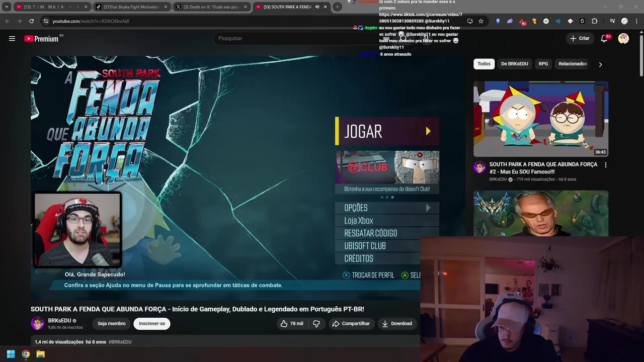The image size is (644, 362).
Task: Join channel via Seja membro
Action: 112,324
